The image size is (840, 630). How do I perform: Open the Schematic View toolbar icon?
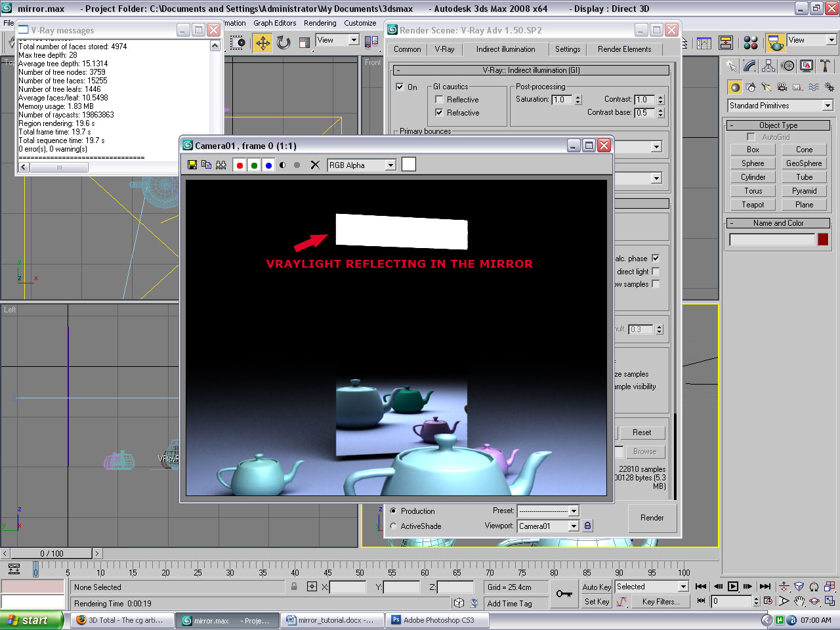pyautogui.click(x=726, y=43)
